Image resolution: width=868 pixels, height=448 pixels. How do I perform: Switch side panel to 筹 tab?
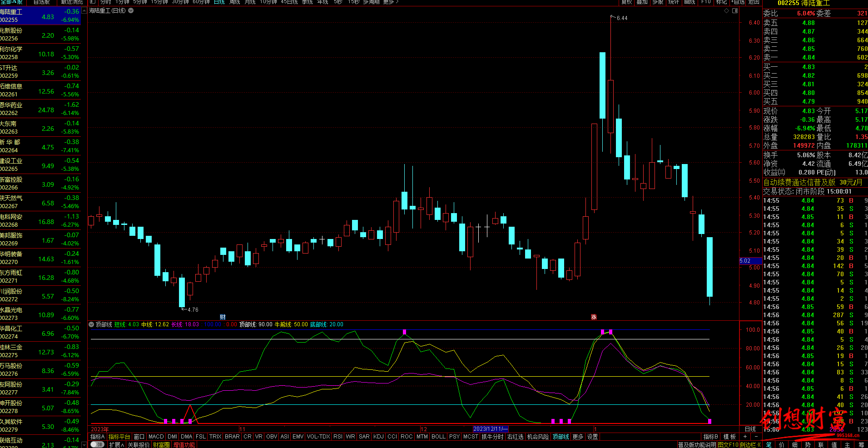(861, 445)
